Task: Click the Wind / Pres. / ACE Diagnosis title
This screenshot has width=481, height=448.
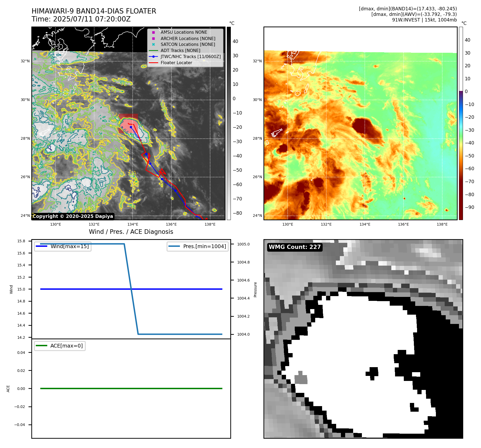Action: tap(131, 232)
